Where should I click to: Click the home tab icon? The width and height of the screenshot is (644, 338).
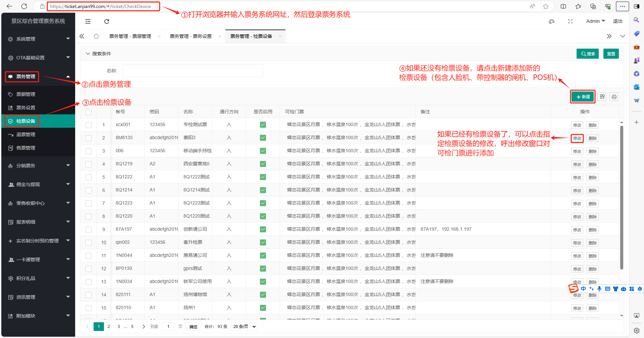click(x=96, y=36)
